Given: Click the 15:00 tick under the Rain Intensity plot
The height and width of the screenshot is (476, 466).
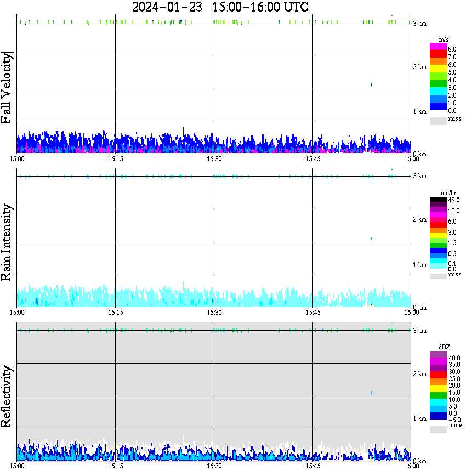Looking at the screenshot, I should coord(17,313).
